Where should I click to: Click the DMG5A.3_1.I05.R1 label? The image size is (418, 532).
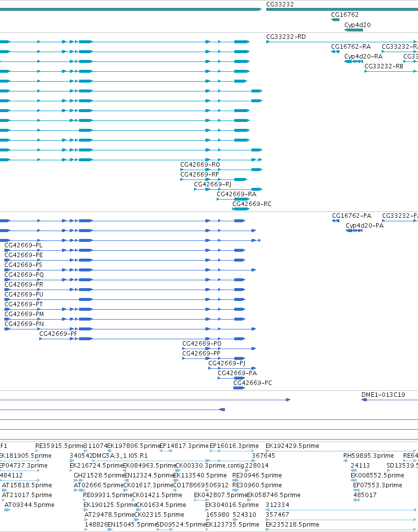click(120, 456)
